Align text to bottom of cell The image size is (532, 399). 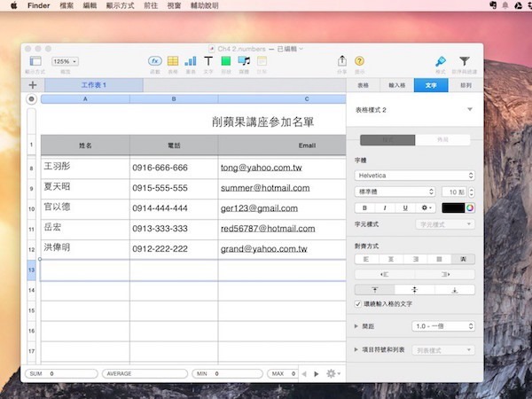pos(455,290)
